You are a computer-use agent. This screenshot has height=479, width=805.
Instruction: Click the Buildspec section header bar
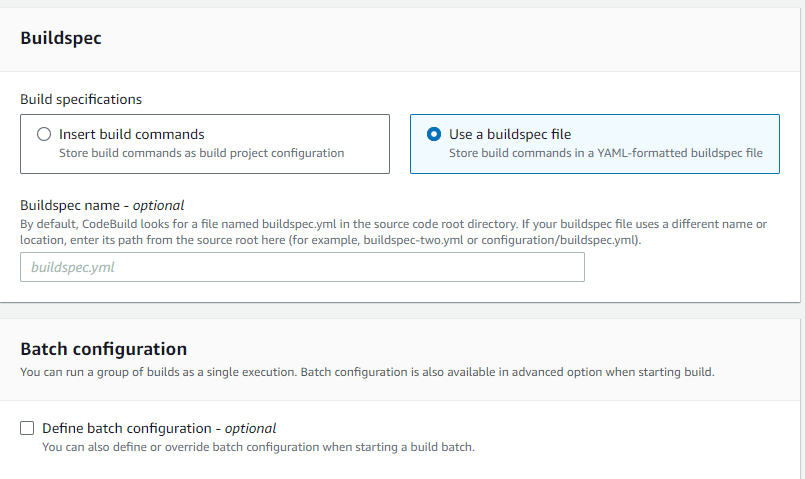point(400,39)
